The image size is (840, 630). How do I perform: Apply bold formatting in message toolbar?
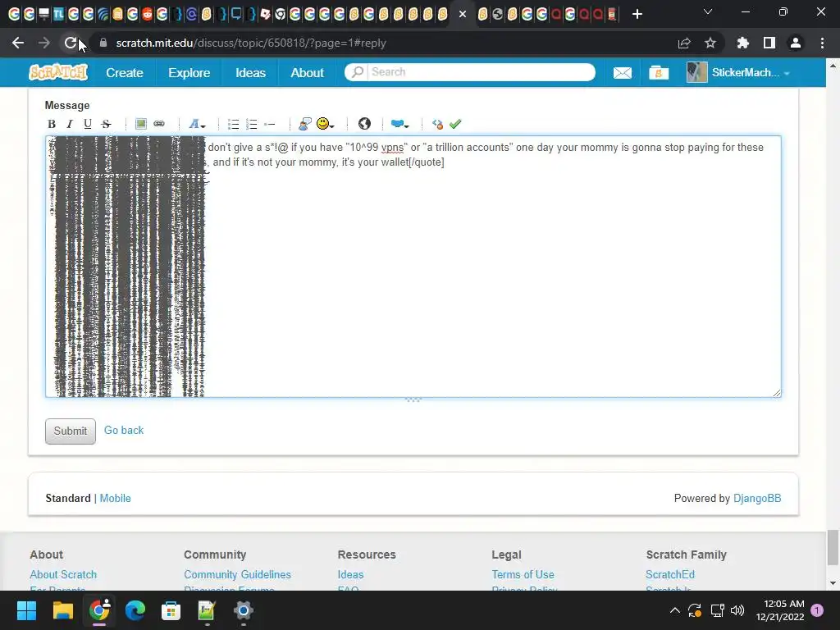click(52, 124)
